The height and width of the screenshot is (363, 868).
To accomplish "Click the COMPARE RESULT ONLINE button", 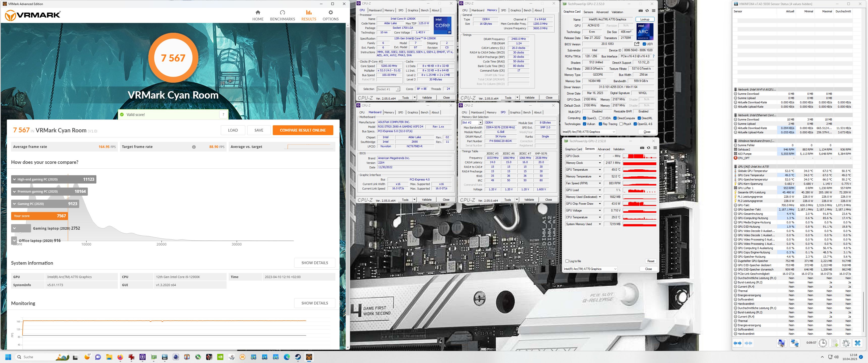I will click(303, 130).
